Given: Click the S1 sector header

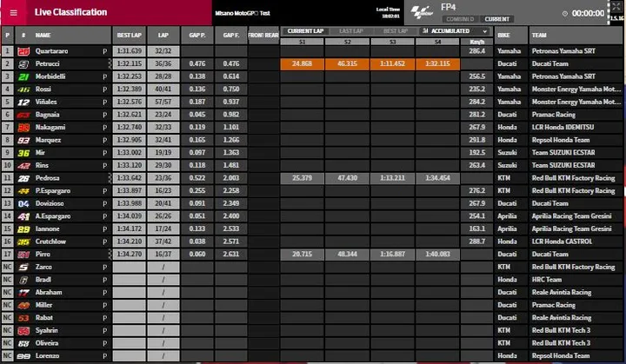Looking at the screenshot, I should 302,42.
